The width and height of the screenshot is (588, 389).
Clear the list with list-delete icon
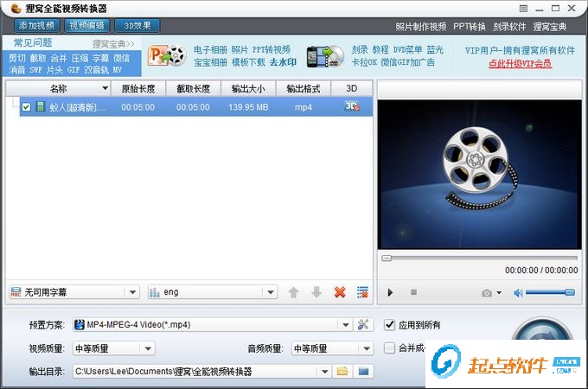coord(362,292)
